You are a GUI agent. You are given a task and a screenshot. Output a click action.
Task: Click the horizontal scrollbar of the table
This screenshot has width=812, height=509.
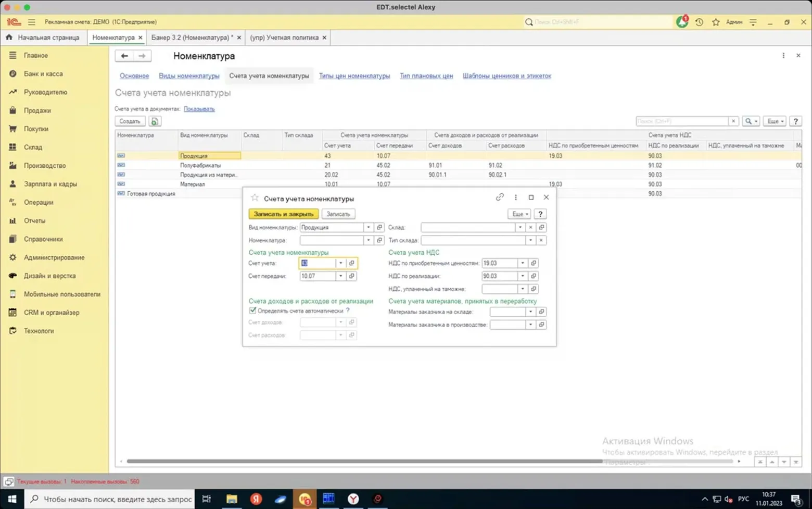[364, 462]
